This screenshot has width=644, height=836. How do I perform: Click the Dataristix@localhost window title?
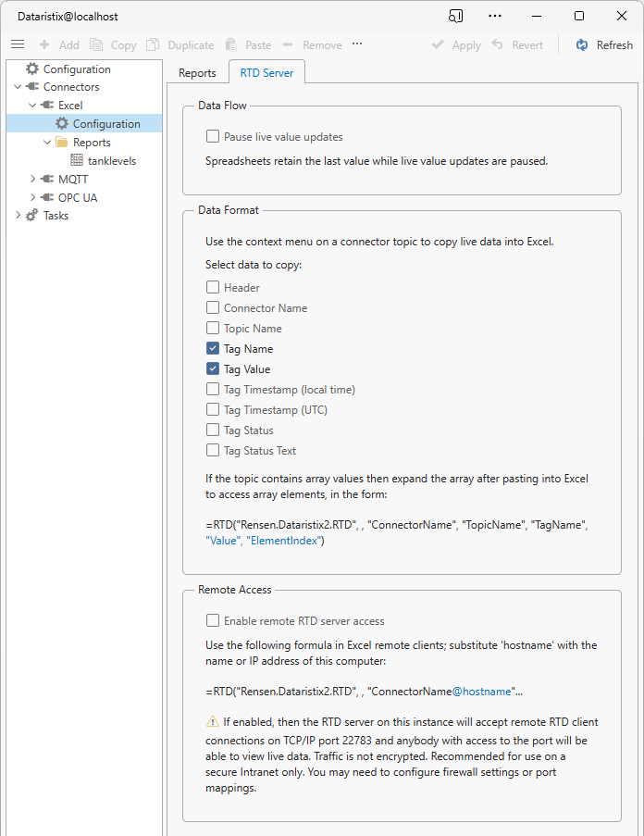pyautogui.click(x=68, y=16)
